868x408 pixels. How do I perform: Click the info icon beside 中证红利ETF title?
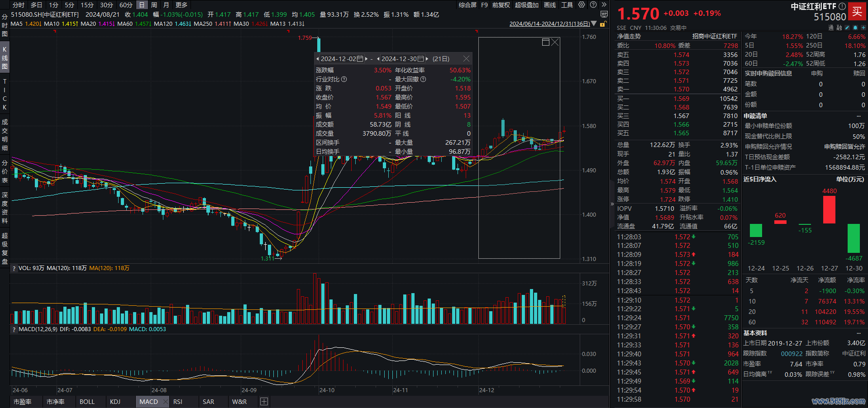842,6
